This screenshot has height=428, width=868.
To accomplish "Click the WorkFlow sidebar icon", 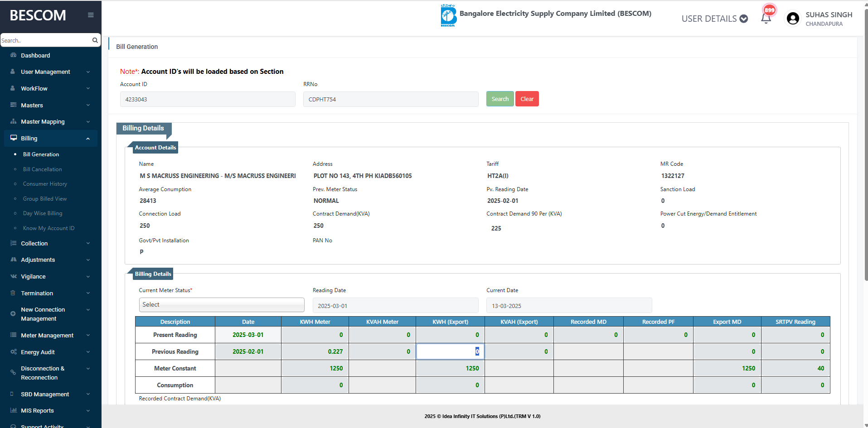I will pyautogui.click(x=13, y=88).
